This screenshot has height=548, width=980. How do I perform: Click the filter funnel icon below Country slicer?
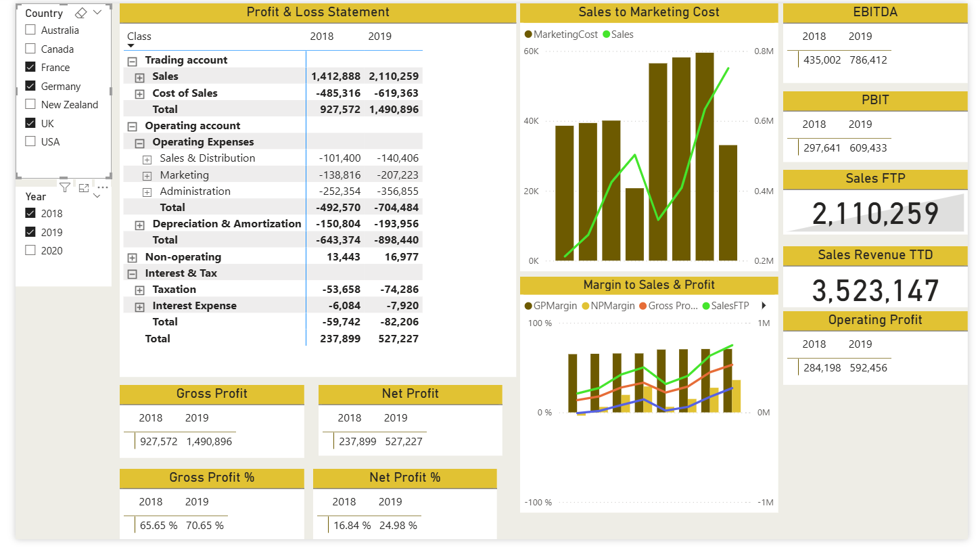click(x=64, y=187)
